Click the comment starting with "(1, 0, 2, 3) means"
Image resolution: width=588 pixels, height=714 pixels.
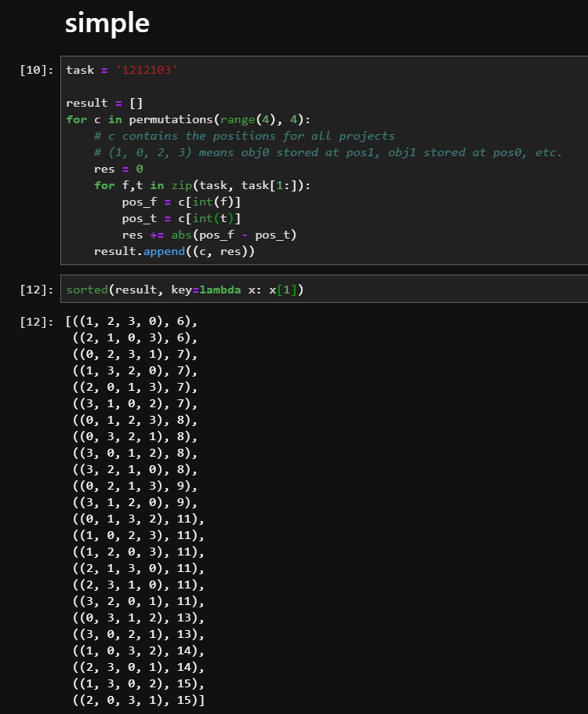pos(328,152)
